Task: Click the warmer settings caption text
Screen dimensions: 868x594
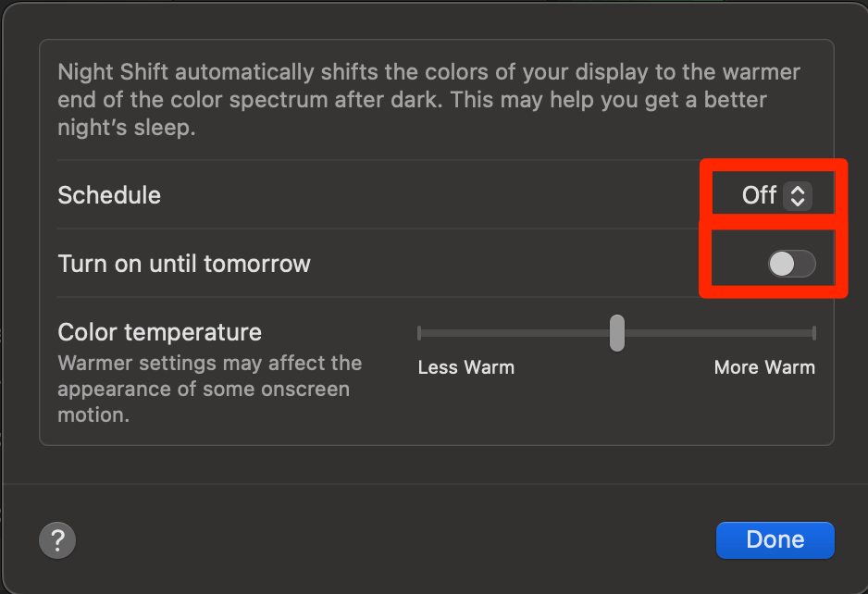Action: (209, 389)
